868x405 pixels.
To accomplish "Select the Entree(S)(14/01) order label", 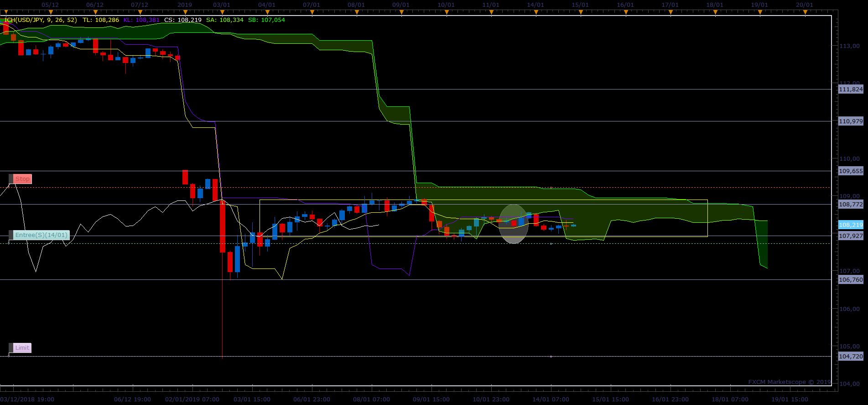I will coord(42,235).
